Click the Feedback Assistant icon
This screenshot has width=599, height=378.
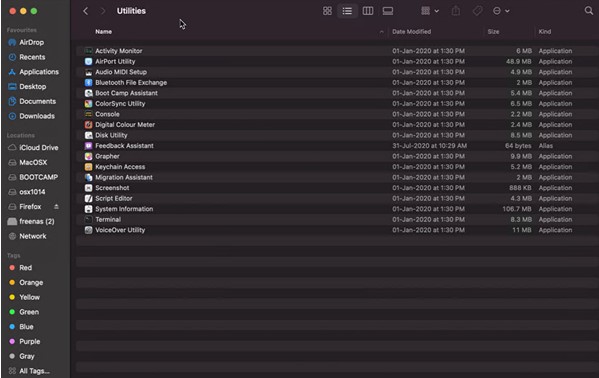[x=89, y=146]
